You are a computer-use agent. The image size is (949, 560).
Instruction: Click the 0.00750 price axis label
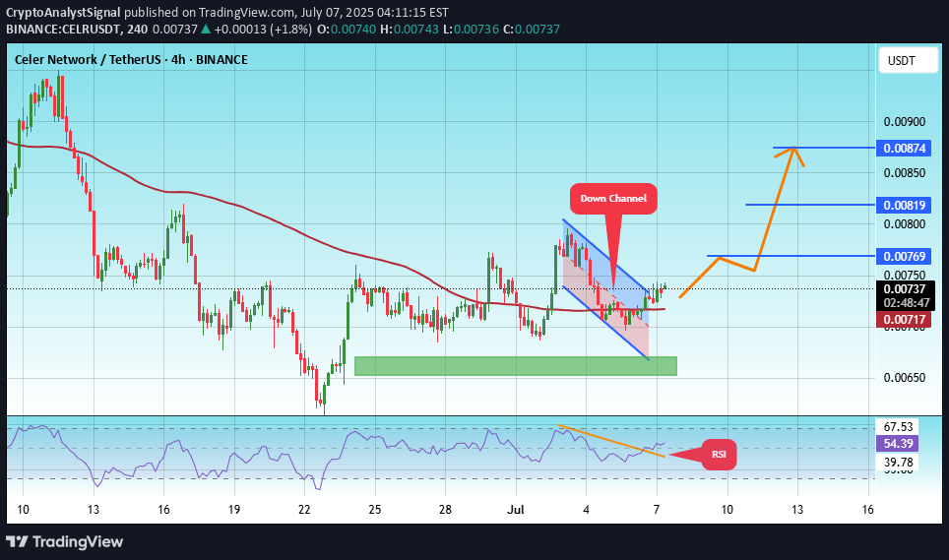pyautogui.click(x=905, y=276)
